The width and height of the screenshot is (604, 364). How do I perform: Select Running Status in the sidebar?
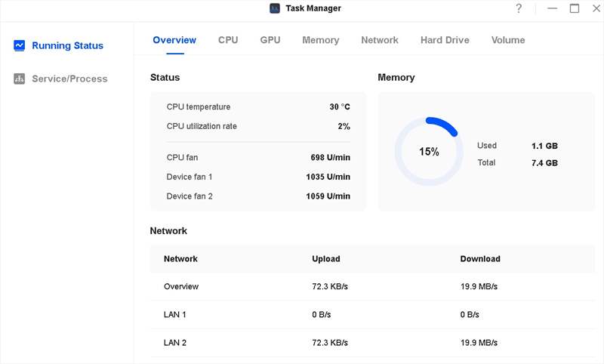[x=67, y=45]
